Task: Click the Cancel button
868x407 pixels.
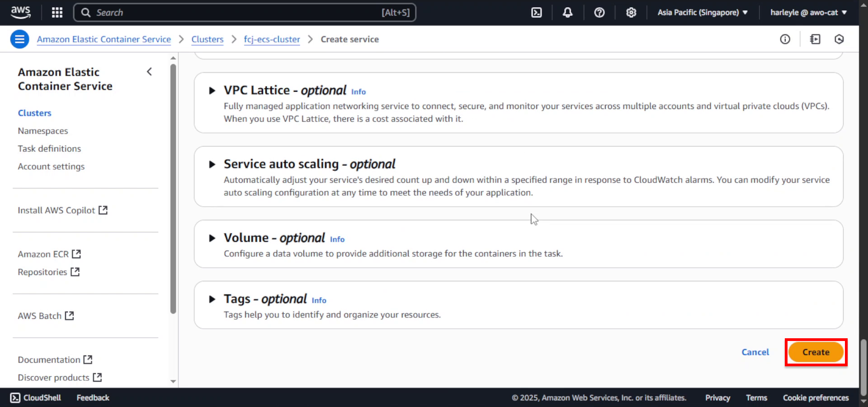Action: [755, 352]
